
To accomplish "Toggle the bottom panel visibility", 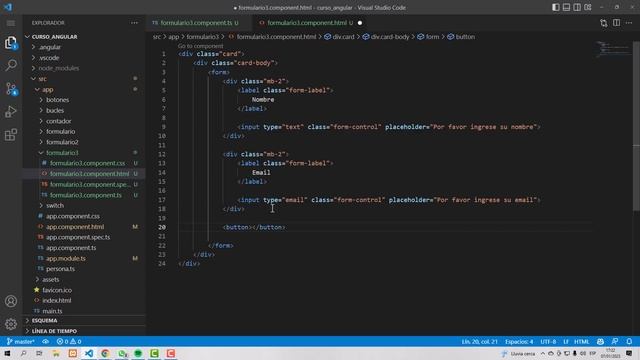I will (567, 7).
